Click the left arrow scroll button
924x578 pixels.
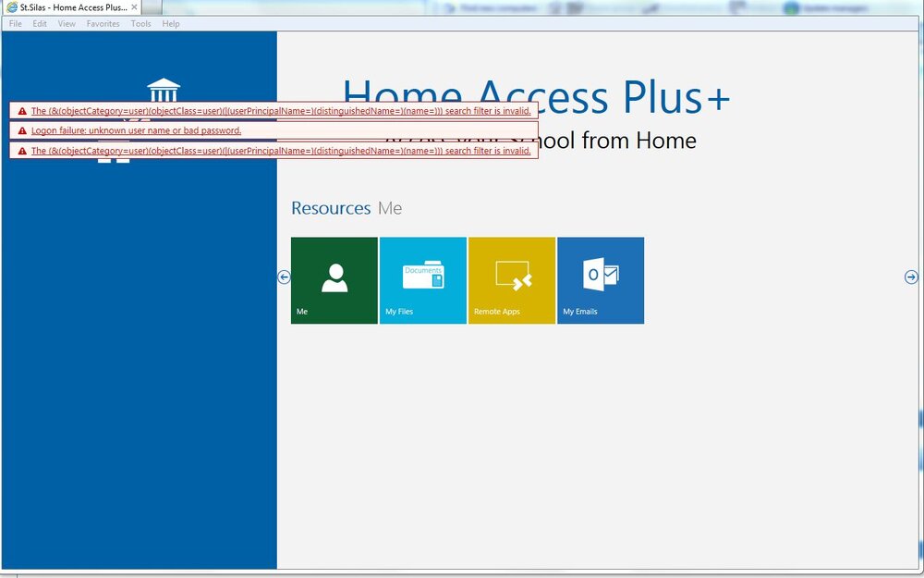click(284, 277)
